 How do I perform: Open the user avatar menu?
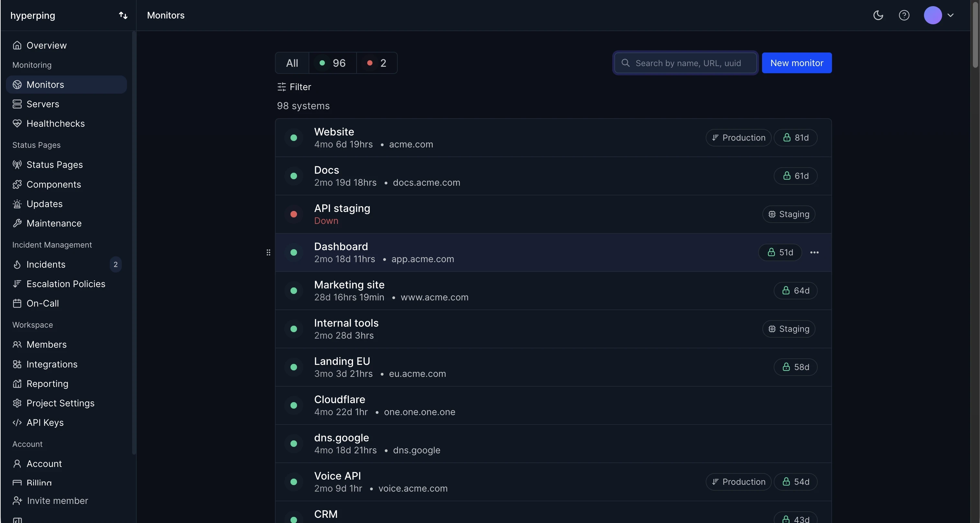(x=939, y=15)
